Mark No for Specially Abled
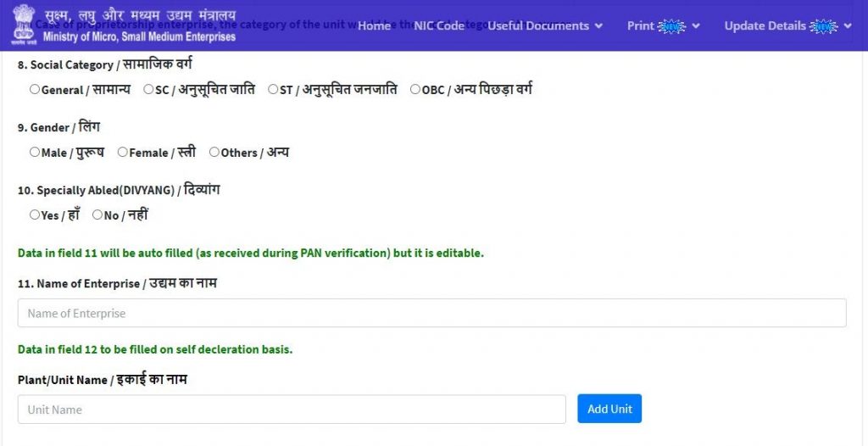Image resolution: width=868 pixels, height=446 pixels. [x=97, y=215]
